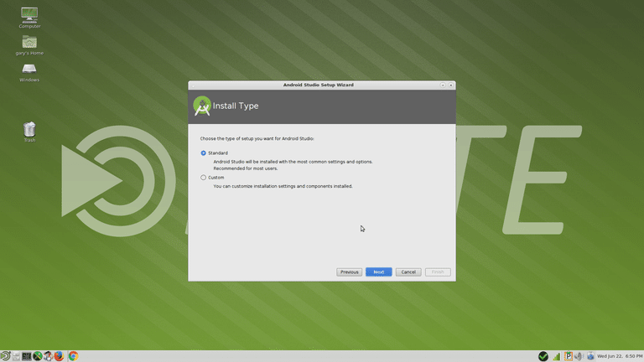This screenshot has width=644, height=362.
Task: Click the green checkmark tray icon
Action: point(543,356)
